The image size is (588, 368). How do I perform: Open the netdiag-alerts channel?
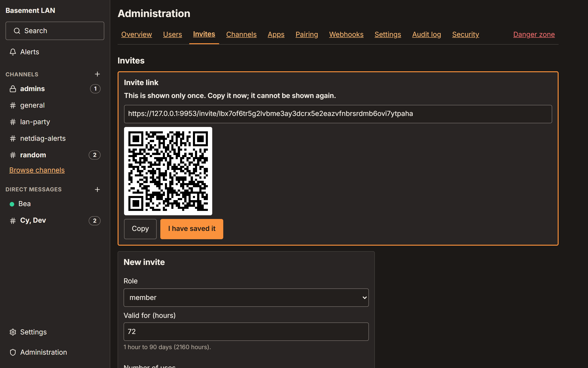tap(55, 138)
